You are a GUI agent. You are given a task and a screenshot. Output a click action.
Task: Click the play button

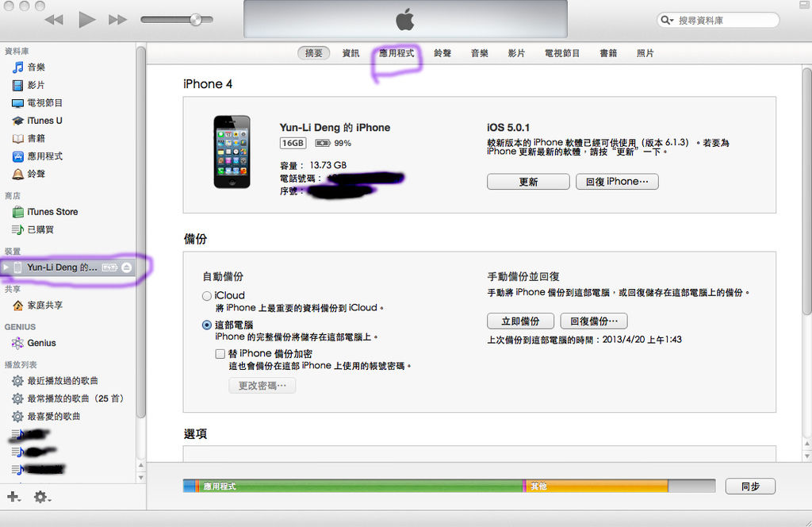[87, 20]
